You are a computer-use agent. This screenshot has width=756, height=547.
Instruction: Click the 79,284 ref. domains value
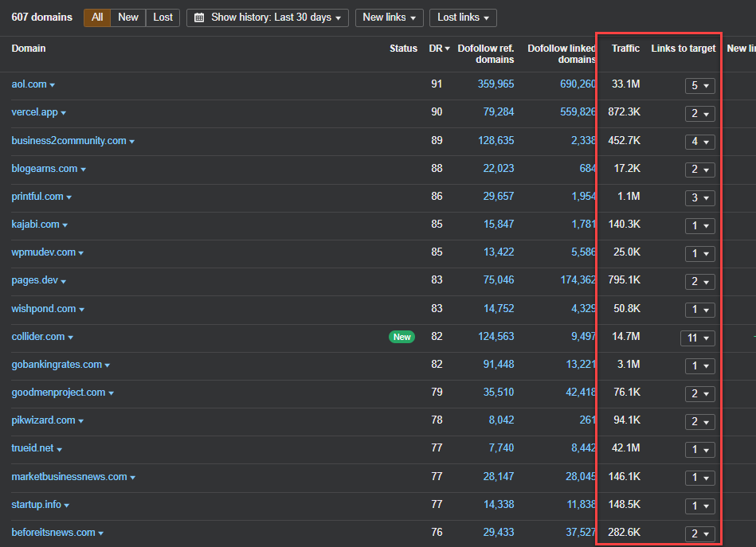point(499,111)
